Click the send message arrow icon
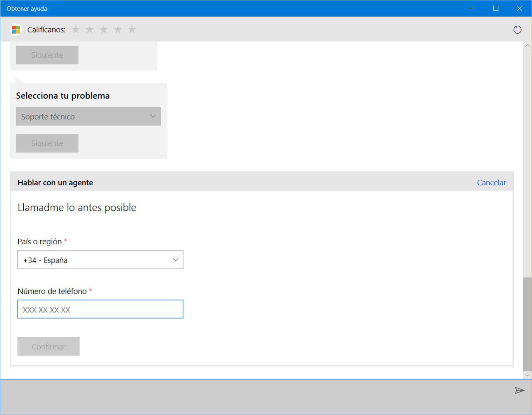This screenshot has height=415, width=532. click(x=520, y=390)
